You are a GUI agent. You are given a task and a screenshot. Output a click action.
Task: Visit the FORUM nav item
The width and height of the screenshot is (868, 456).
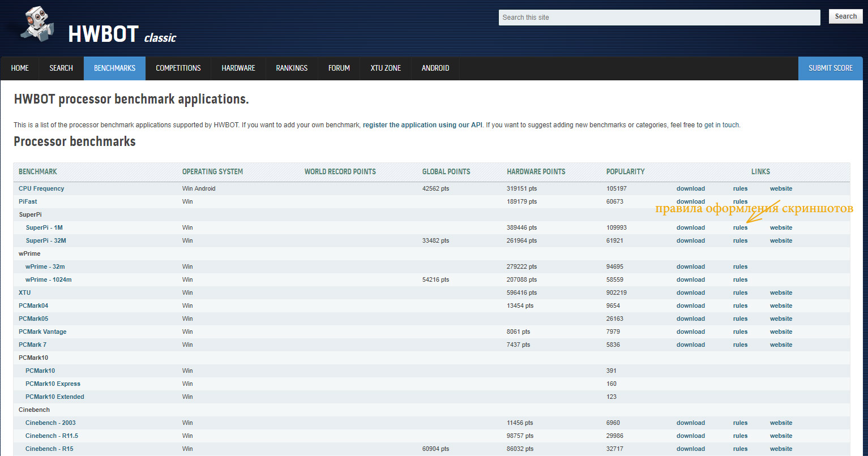click(x=339, y=68)
